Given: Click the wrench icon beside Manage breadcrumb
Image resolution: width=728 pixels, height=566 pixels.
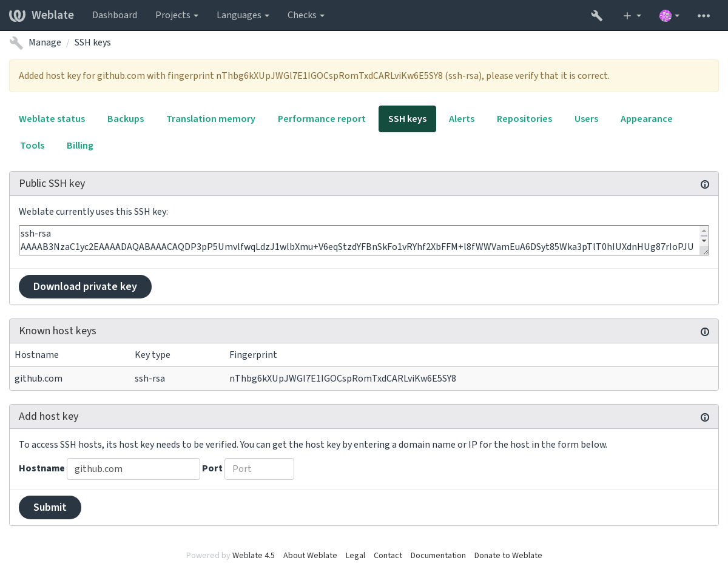Looking at the screenshot, I should pyautogui.click(x=16, y=42).
